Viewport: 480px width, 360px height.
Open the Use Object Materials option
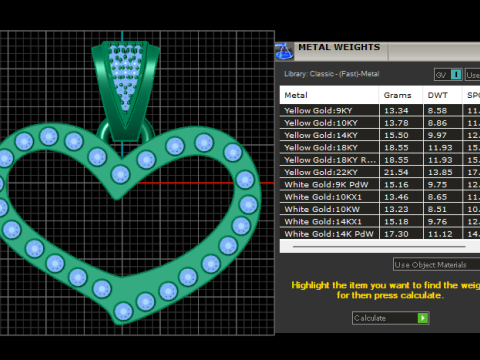[436, 265]
